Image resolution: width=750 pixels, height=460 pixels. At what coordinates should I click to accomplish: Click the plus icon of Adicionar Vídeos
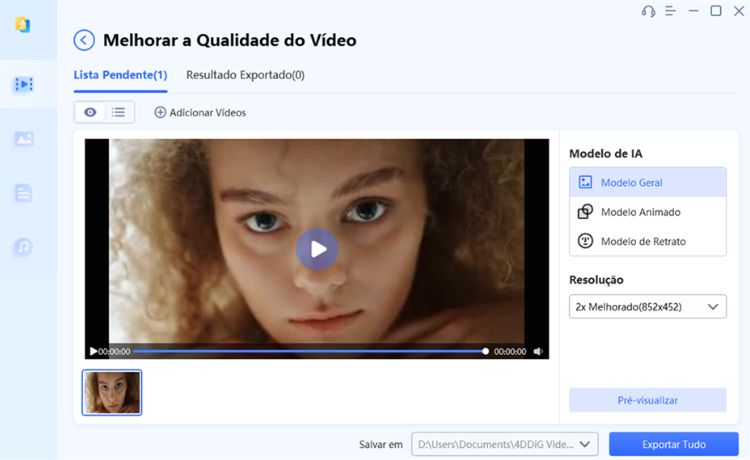(x=160, y=112)
